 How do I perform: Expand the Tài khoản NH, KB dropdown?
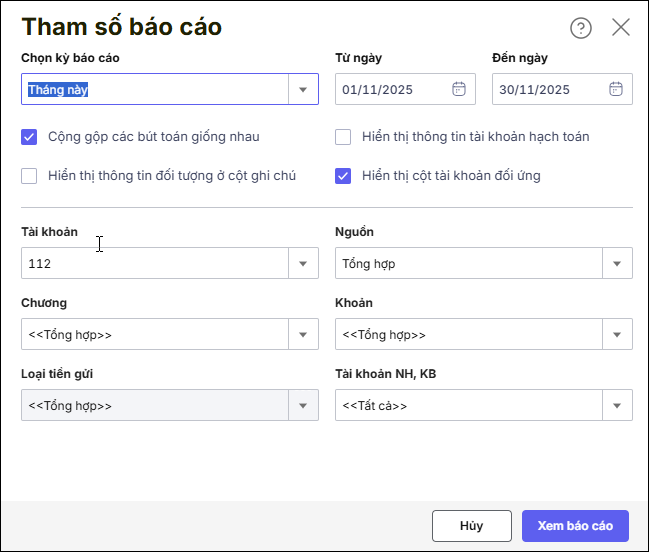(617, 405)
